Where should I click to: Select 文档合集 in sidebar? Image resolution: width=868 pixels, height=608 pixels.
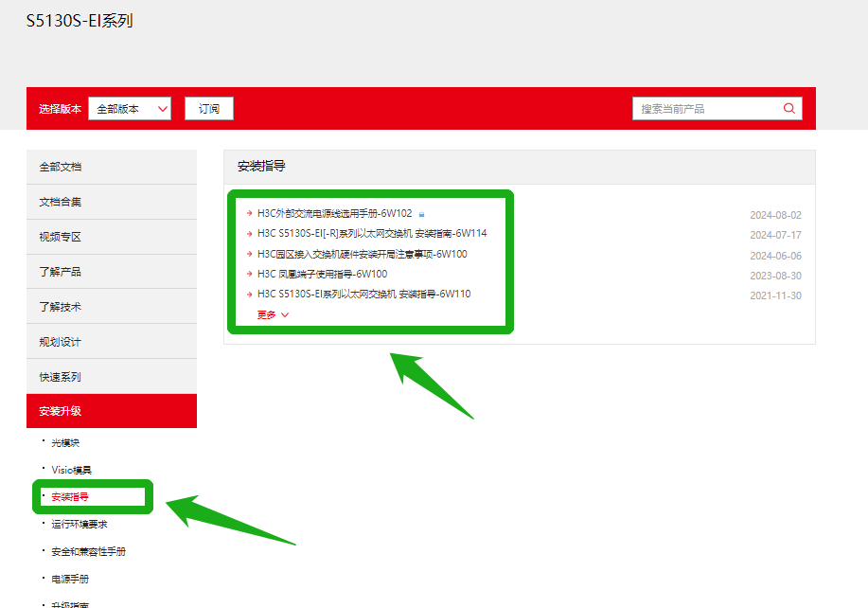[112, 202]
